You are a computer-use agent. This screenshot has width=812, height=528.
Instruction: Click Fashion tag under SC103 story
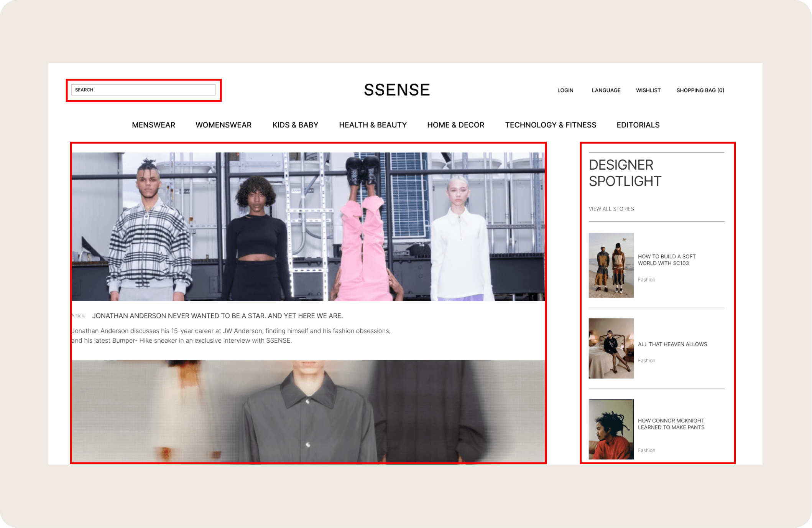tap(646, 280)
